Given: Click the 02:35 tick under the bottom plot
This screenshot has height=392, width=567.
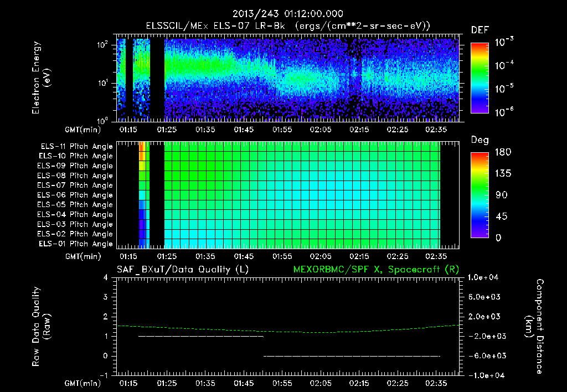Looking at the screenshot, I should click(436, 383).
